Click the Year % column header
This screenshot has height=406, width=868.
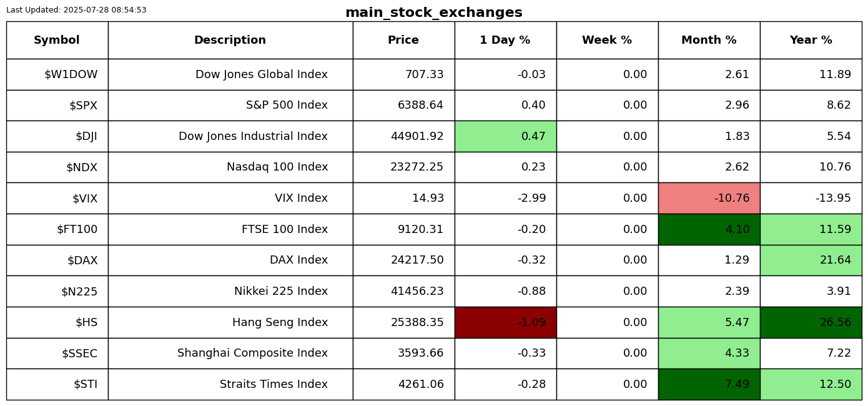811,41
